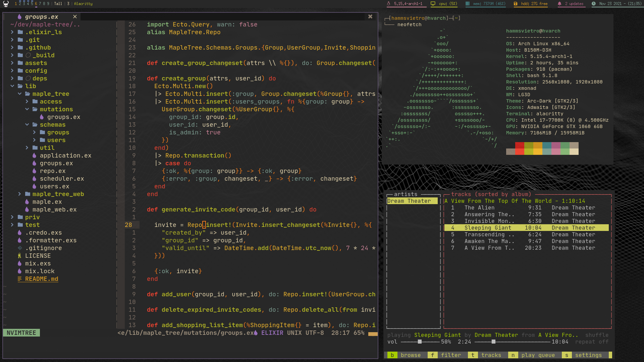The image size is (644, 362).
Task: Expand the .github folder
Action: point(12,48)
